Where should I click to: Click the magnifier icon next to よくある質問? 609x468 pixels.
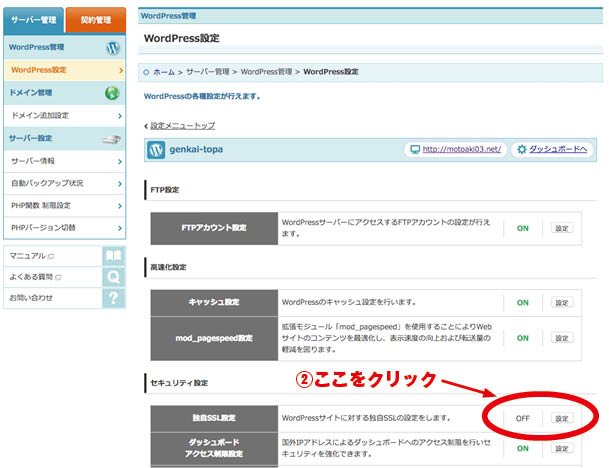114,277
